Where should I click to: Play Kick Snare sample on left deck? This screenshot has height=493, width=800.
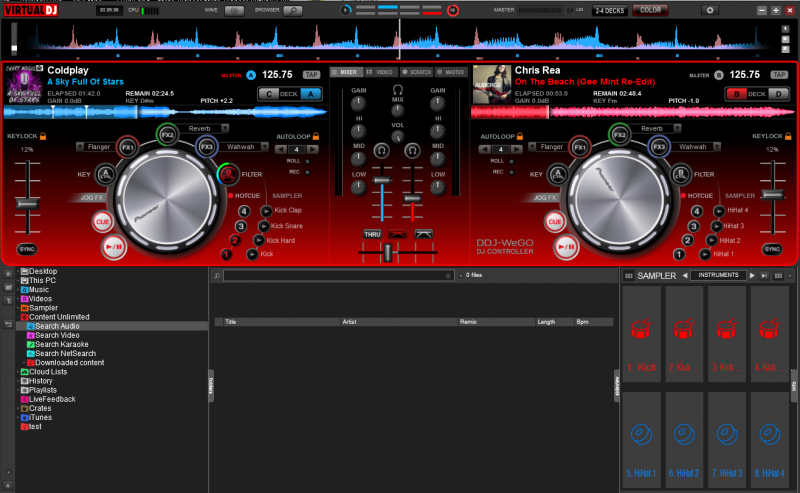[x=263, y=226]
